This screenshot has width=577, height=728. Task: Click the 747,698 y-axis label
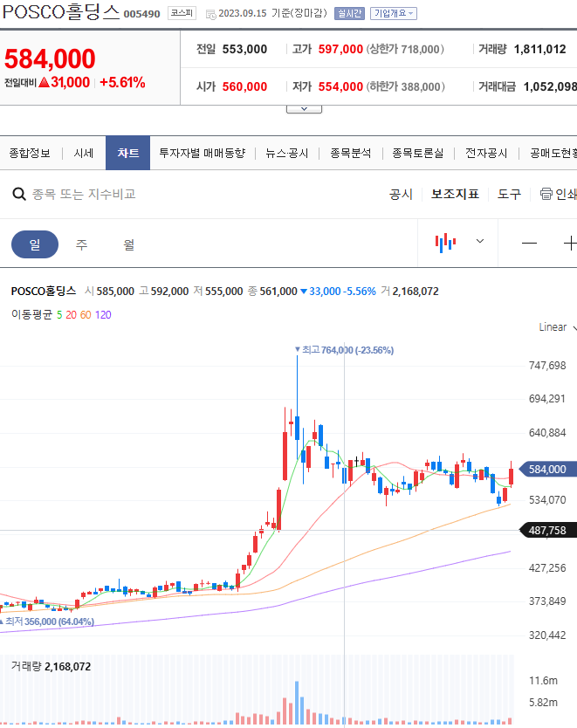coord(547,366)
